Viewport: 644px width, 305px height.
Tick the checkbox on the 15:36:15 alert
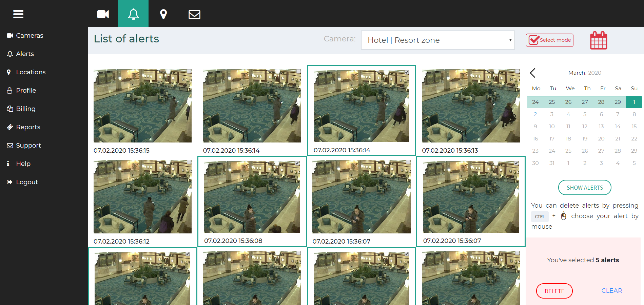coord(189,72)
